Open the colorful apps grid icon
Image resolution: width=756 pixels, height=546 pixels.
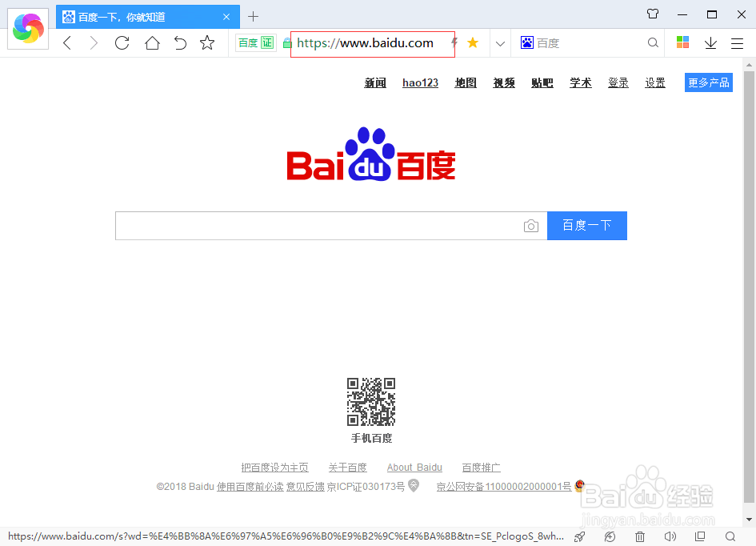click(x=682, y=42)
